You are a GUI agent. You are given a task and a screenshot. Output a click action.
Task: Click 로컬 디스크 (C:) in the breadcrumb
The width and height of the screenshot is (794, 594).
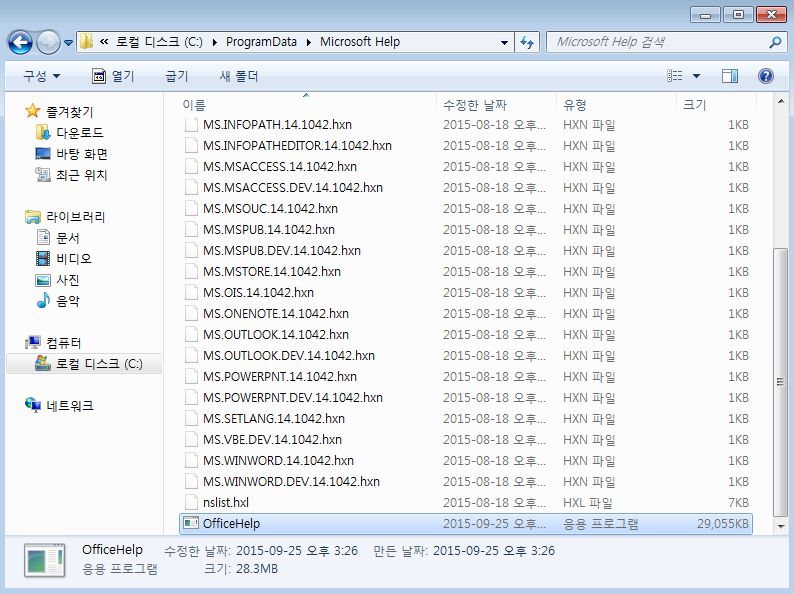point(159,42)
